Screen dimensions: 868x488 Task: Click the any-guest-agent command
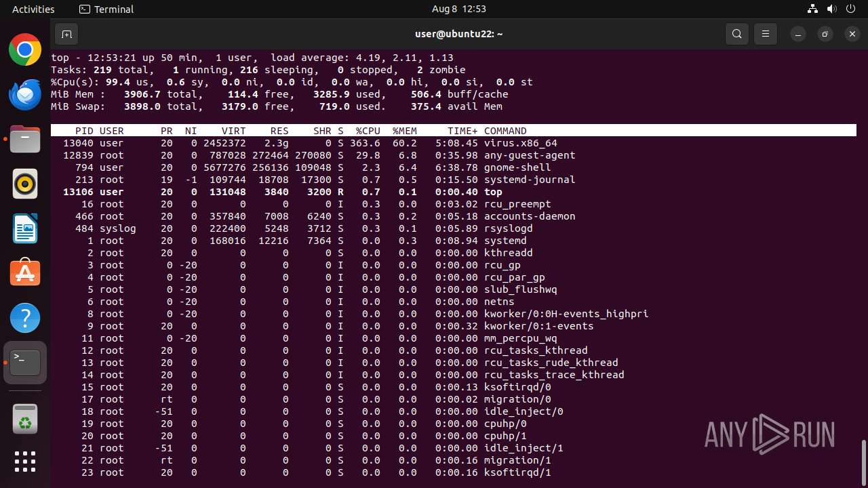tap(530, 155)
